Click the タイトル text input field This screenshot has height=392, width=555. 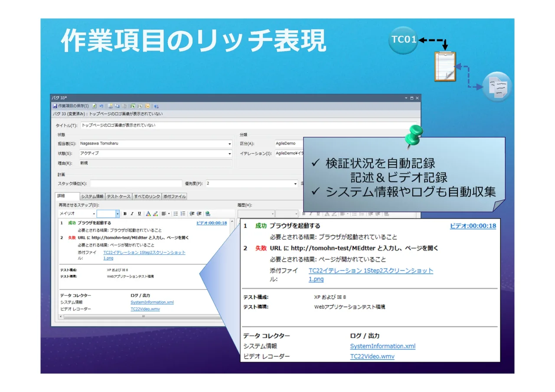pyautogui.click(x=248, y=125)
